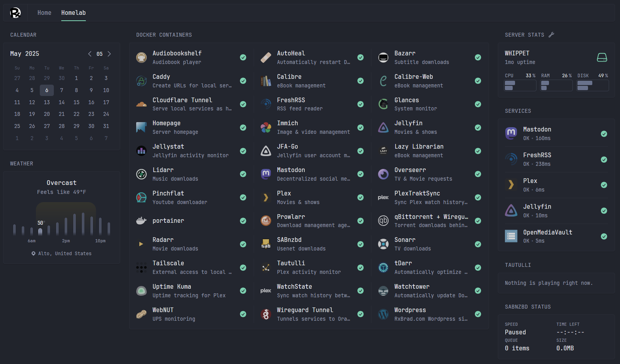The image size is (620, 364).
Task: Click the Pinchflat icon
Action: pos(141,197)
